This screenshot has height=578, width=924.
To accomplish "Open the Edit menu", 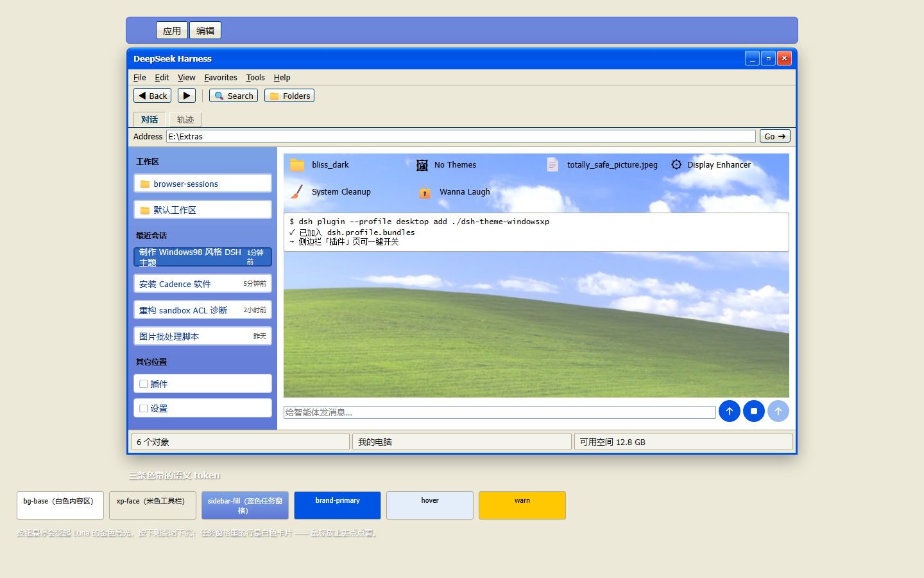I will coord(162,78).
